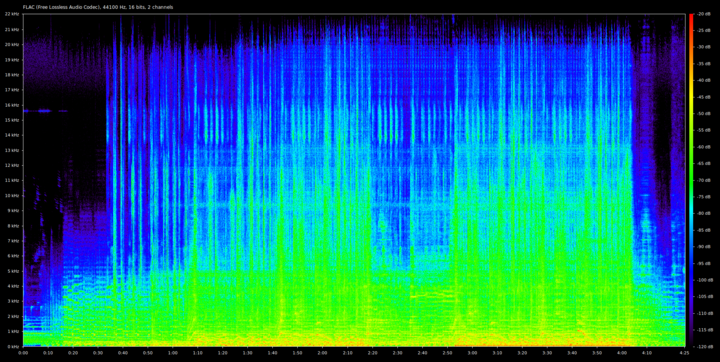This screenshot has width=720, height=362.
Task: Click the 1 kHz frequency axis label
Action: point(13,331)
